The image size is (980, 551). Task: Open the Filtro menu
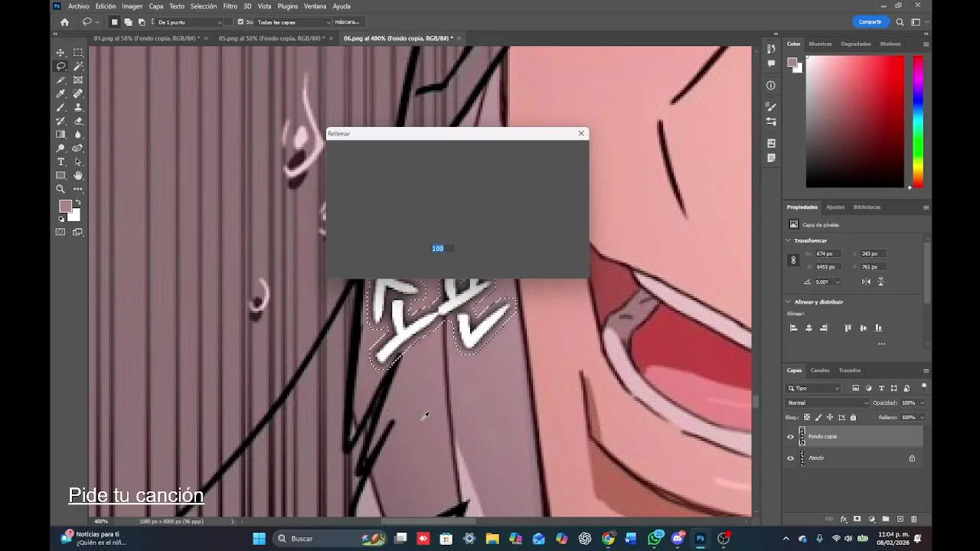tap(230, 6)
